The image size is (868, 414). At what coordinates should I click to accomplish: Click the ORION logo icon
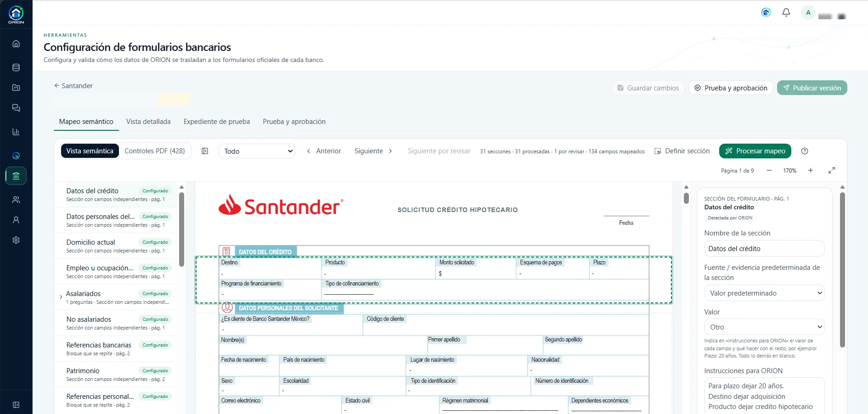pos(16,14)
